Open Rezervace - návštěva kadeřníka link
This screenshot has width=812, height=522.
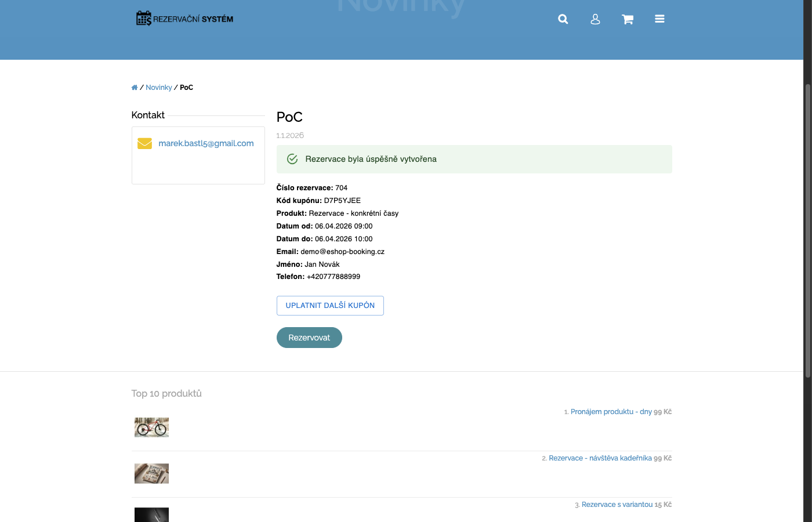coord(600,458)
